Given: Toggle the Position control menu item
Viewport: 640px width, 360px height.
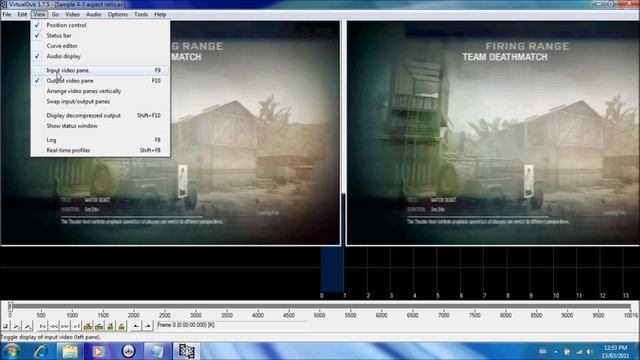Looking at the screenshot, I should (100, 25).
